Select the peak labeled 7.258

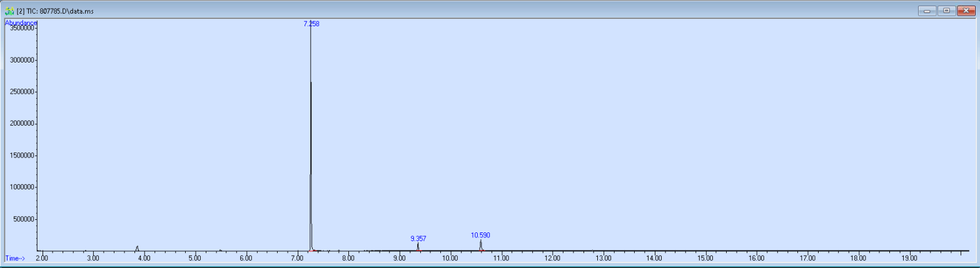tap(311, 24)
